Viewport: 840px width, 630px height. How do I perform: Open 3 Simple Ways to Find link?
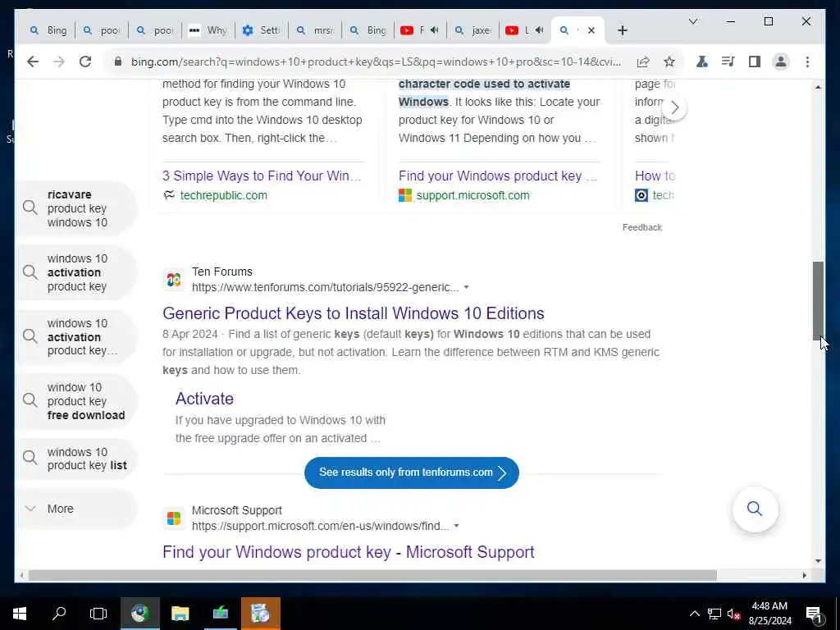(x=262, y=176)
